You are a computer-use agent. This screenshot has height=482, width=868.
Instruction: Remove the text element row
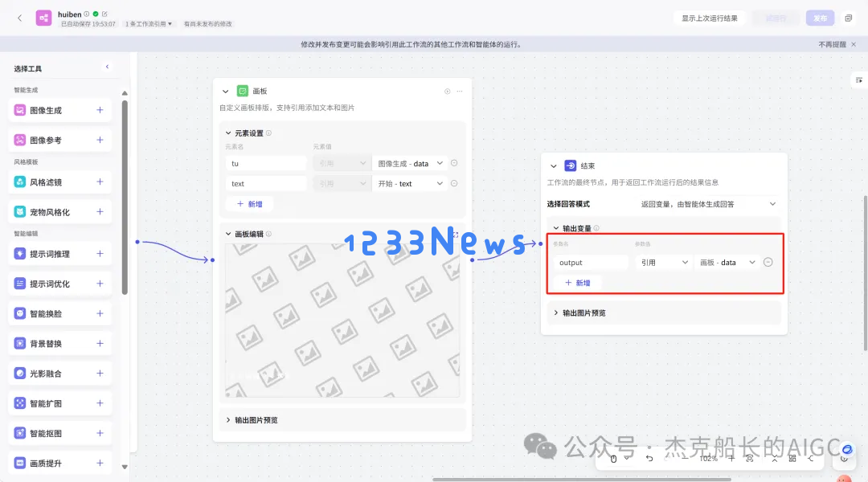pyautogui.click(x=454, y=183)
